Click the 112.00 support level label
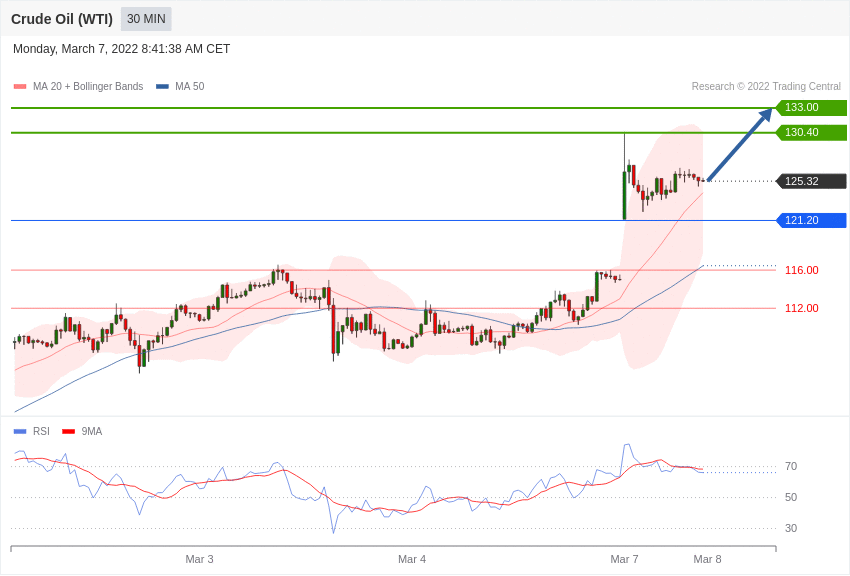The image size is (850, 576). 801,308
